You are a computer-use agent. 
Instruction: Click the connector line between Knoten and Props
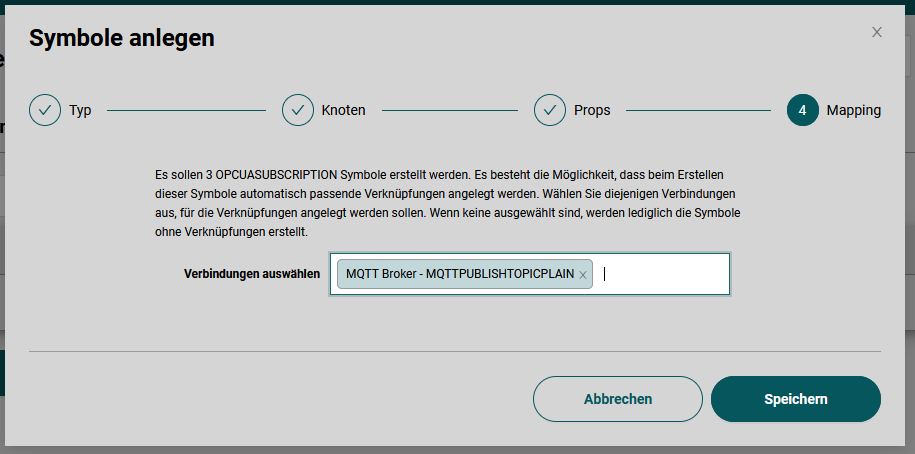tap(449, 110)
